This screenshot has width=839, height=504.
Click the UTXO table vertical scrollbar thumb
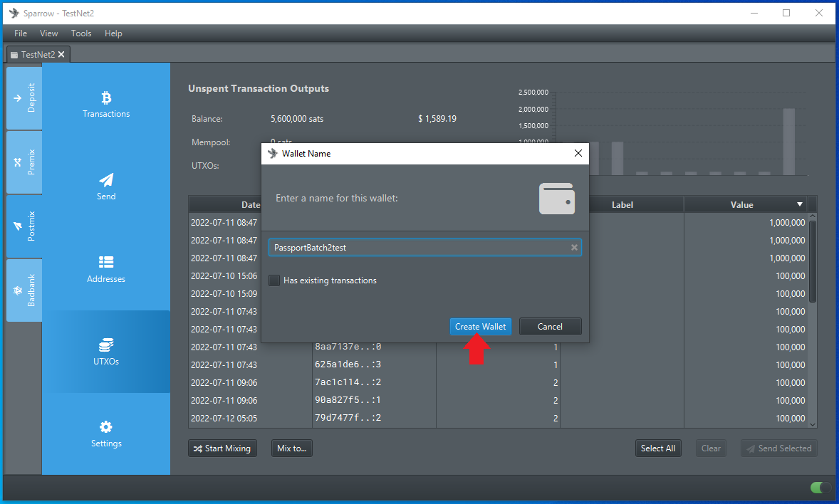(813, 262)
